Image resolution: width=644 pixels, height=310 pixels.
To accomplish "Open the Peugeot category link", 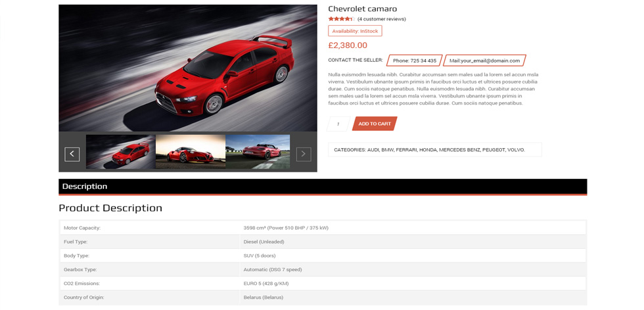I will [494, 150].
